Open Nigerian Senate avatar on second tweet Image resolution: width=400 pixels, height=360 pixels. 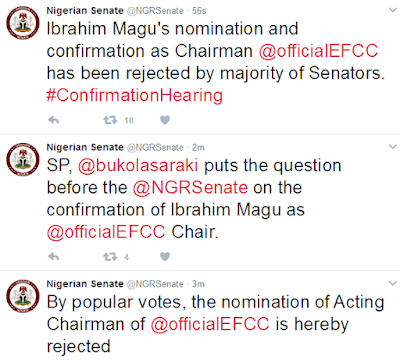click(x=23, y=159)
